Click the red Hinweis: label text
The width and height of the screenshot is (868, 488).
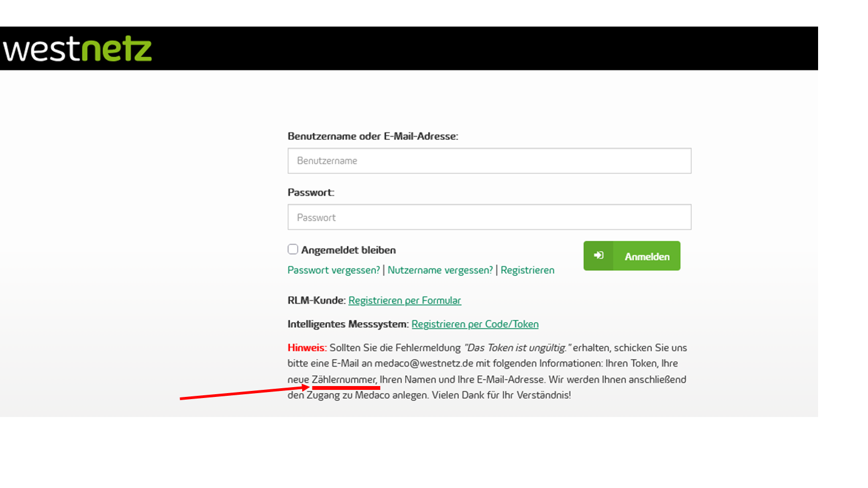(x=307, y=348)
